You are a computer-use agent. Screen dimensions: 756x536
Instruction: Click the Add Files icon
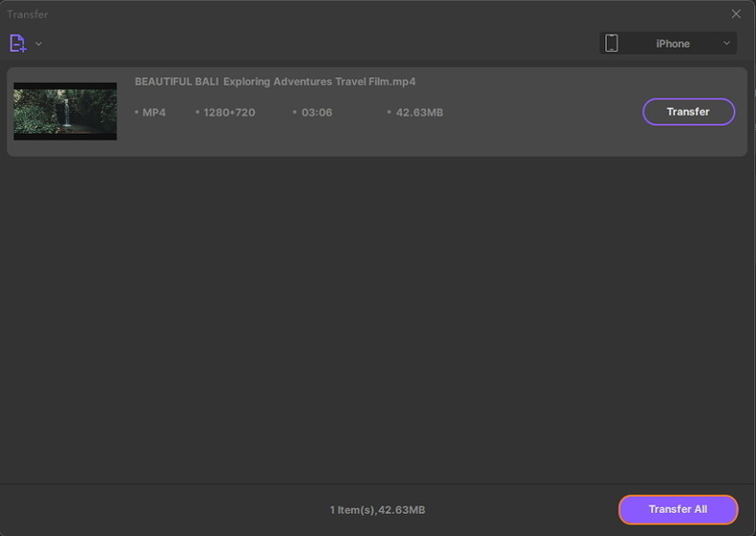tap(18, 43)
